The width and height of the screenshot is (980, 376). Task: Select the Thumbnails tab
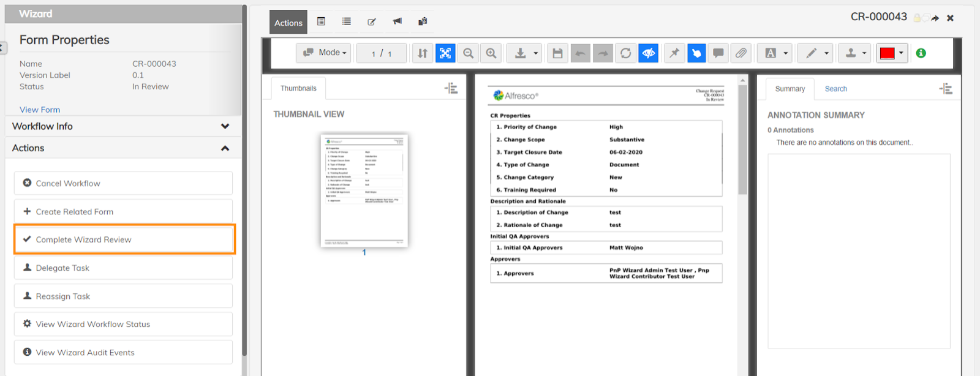(x=298, y=88)
